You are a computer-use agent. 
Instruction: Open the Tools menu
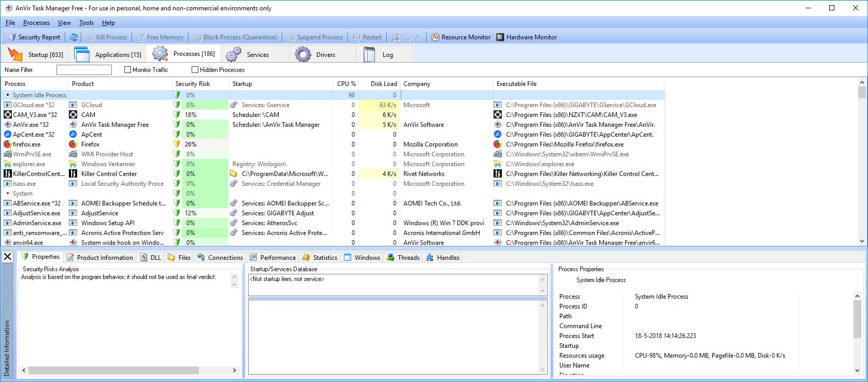[86, 23]
